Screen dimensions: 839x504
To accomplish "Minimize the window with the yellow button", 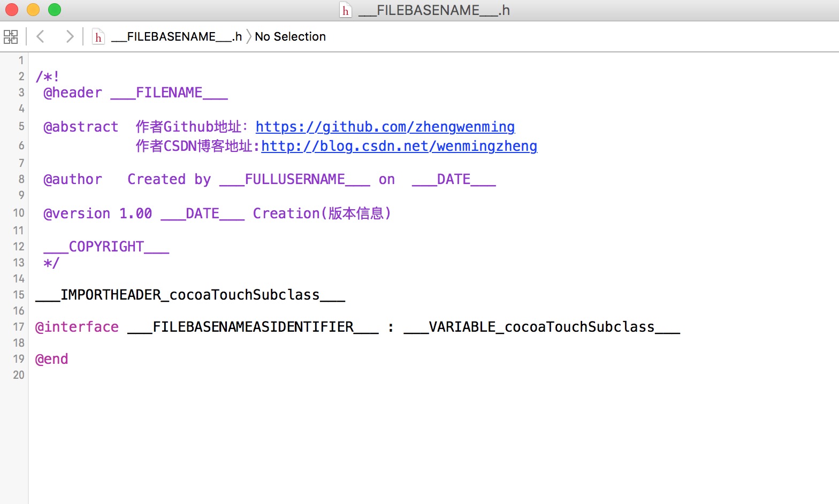I will (33, 10).
